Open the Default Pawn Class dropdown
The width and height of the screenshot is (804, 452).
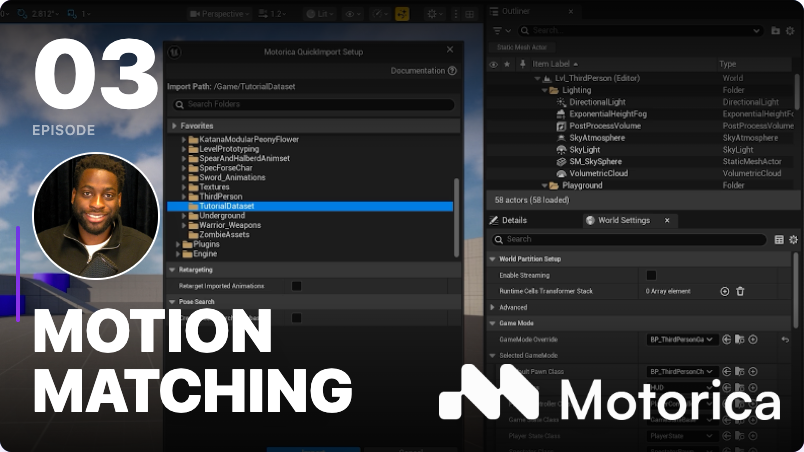coord(681,372)
